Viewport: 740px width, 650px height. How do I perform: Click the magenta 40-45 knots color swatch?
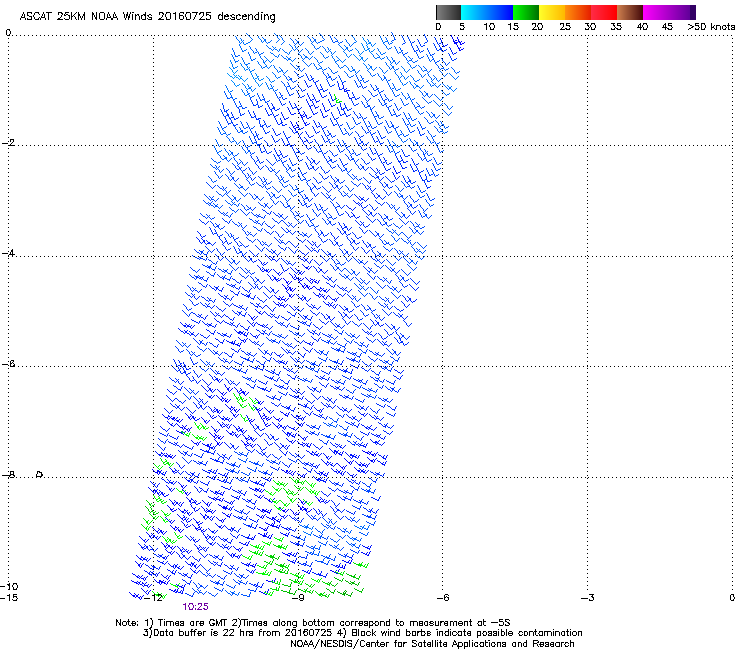(656, 12)
